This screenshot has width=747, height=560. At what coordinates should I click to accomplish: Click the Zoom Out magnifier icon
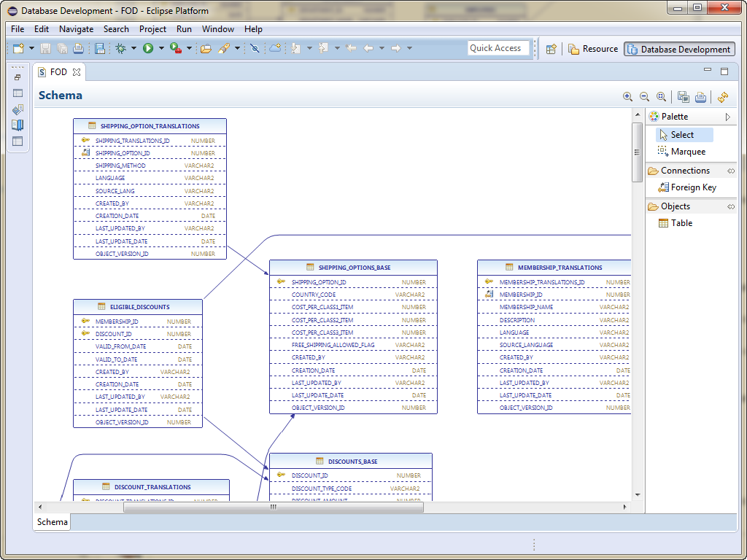[644, 96]
